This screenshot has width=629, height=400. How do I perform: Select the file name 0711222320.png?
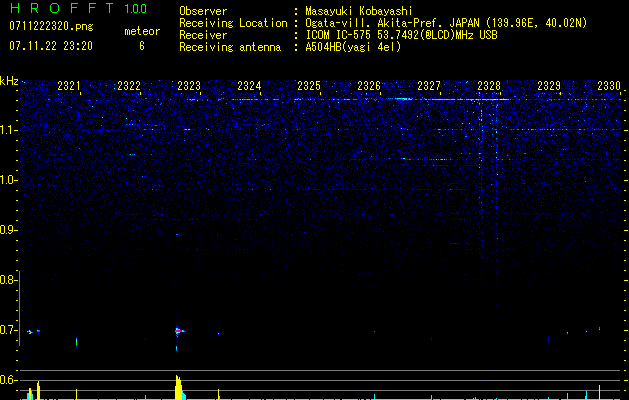tap(51, 26)
